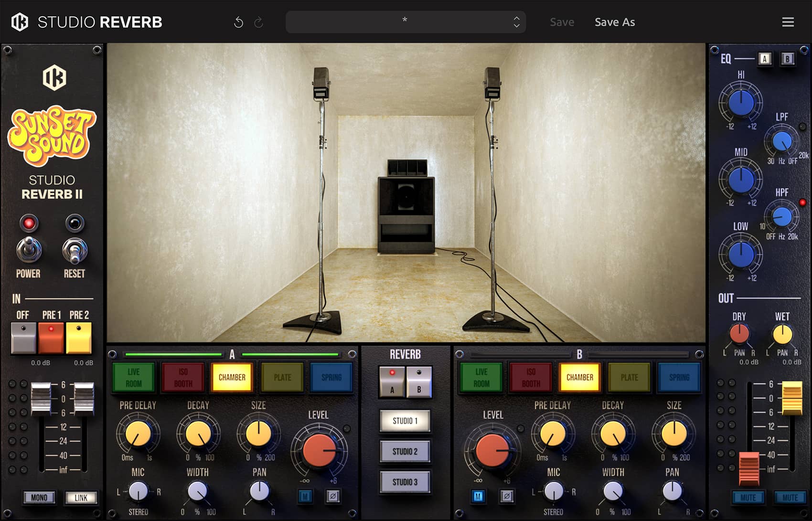Select EQ preset B
Image resolution: width=812 pixels, height=521 pixels.
(787, 59)
